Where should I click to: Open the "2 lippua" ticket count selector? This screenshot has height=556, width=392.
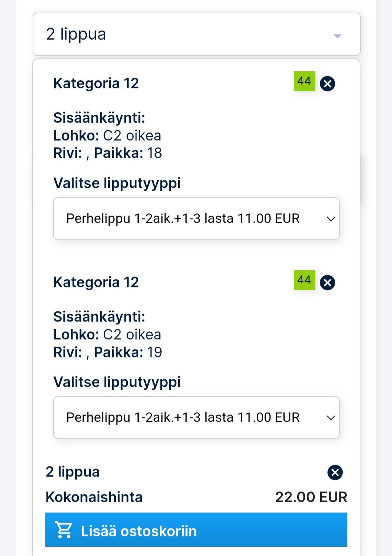click(x=196, y=34)
